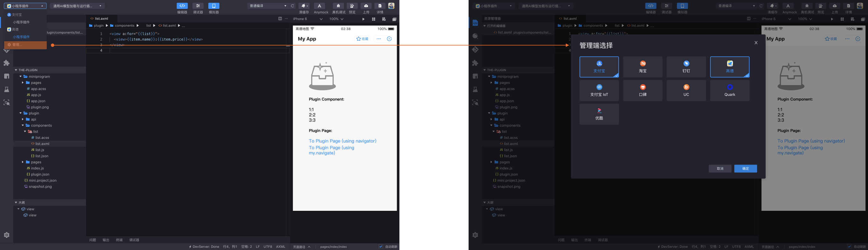Split the editor in the left screenshot
The width and height of the screenshot is (868, 250).
(x=280, y=18)
